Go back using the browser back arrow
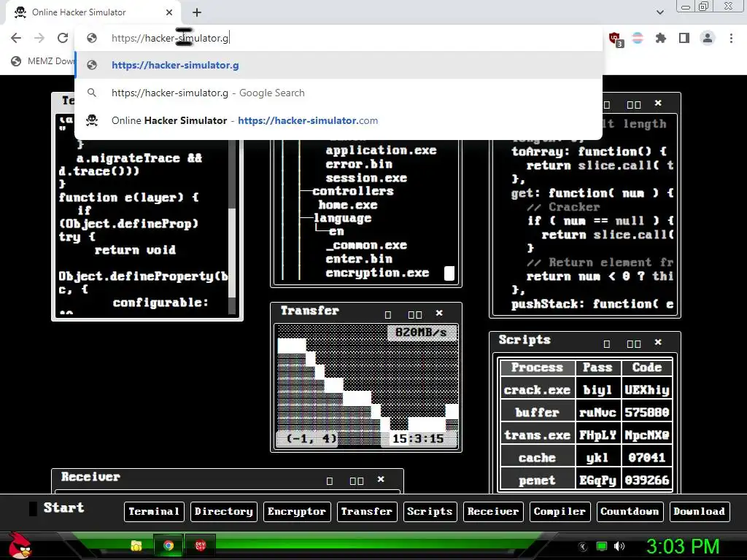Viewport: 747px width, 560px height. pyautogui.click(x=16, y=38)
